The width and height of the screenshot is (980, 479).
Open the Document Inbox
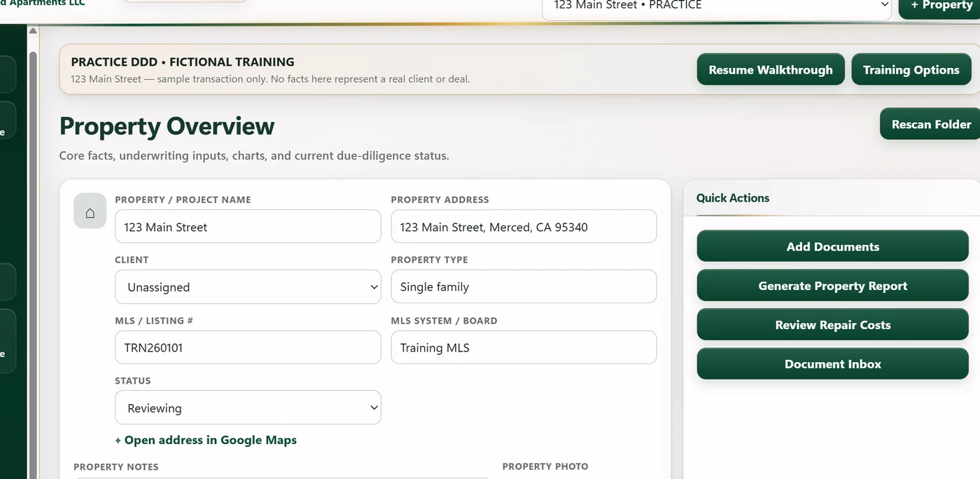[833, 364]
